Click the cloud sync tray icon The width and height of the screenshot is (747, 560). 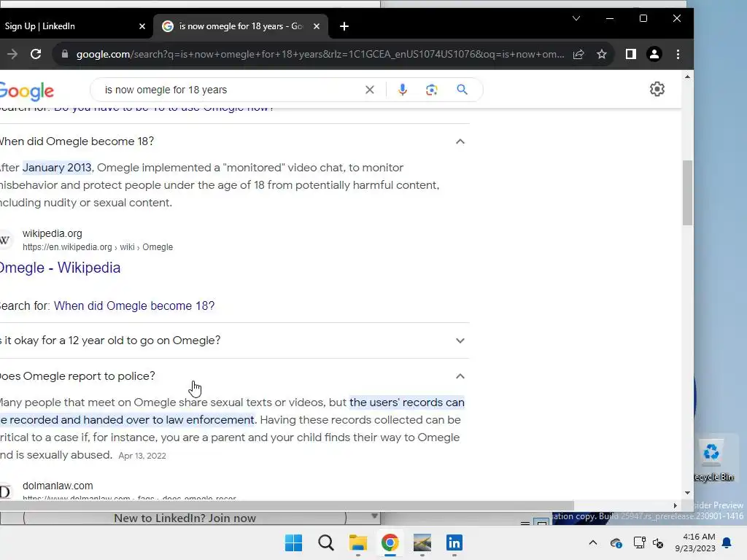click(x=616, y=542)
